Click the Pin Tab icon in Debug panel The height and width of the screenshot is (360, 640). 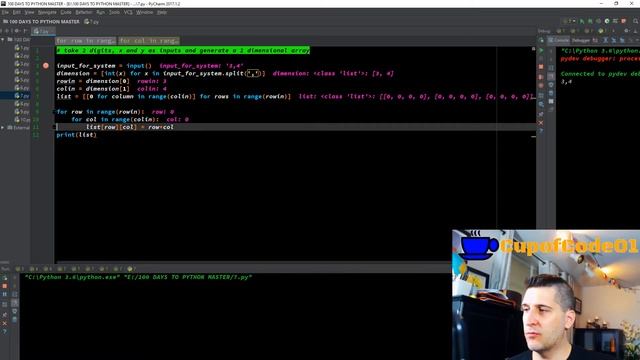(541, 114)
